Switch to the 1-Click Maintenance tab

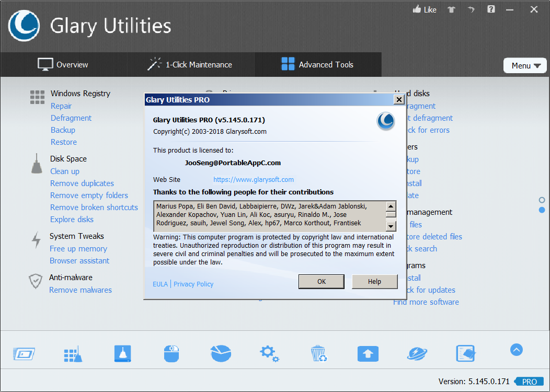coord(190,64)
